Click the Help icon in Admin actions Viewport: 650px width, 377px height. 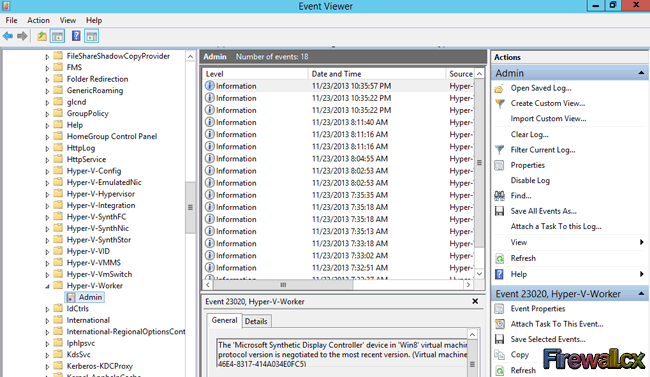click(500, 274)
